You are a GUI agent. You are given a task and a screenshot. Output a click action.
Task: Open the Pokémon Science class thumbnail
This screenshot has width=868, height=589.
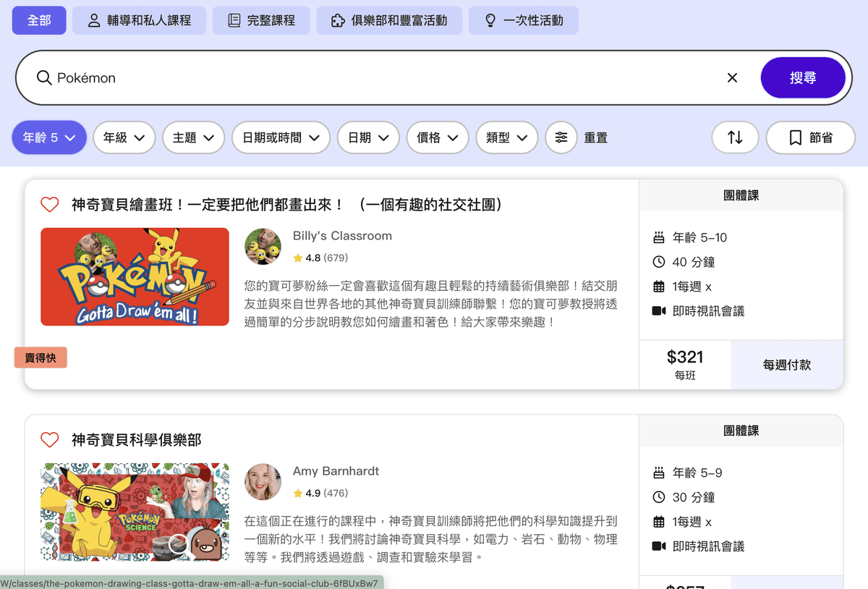(x=135, y=512)
